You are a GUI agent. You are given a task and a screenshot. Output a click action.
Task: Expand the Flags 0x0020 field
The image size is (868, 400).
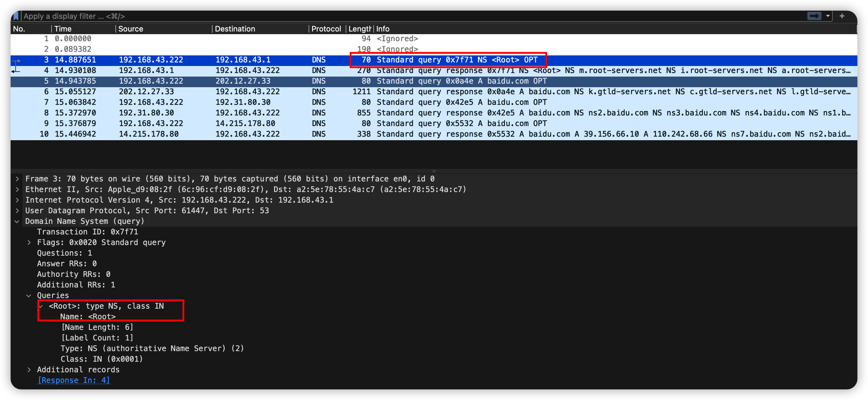click(x=29, y=243)
